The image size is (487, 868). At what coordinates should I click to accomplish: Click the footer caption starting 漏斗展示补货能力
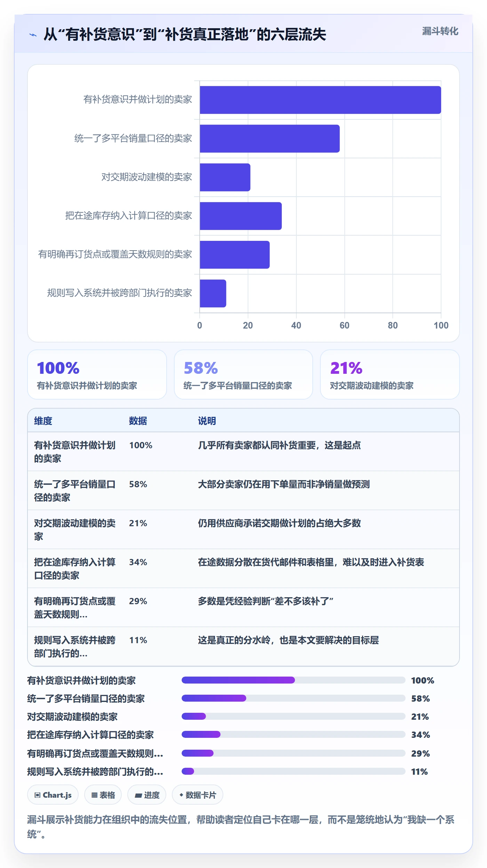[x=241, y=827]
